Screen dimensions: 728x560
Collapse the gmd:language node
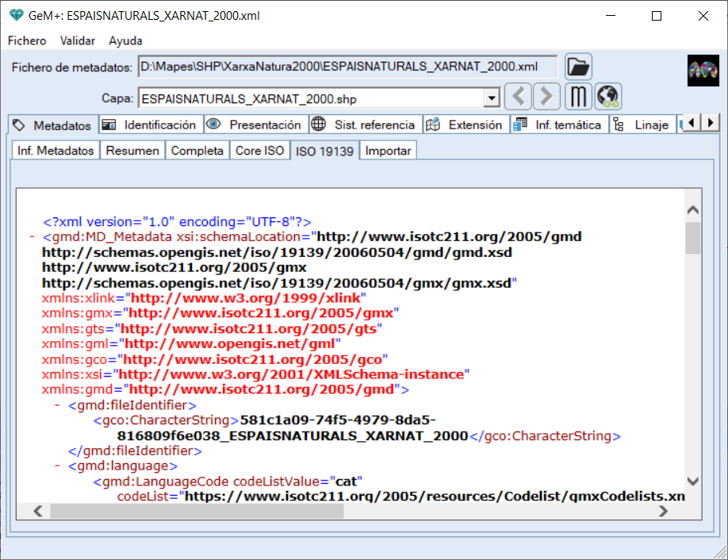click(x=56, y=466)
